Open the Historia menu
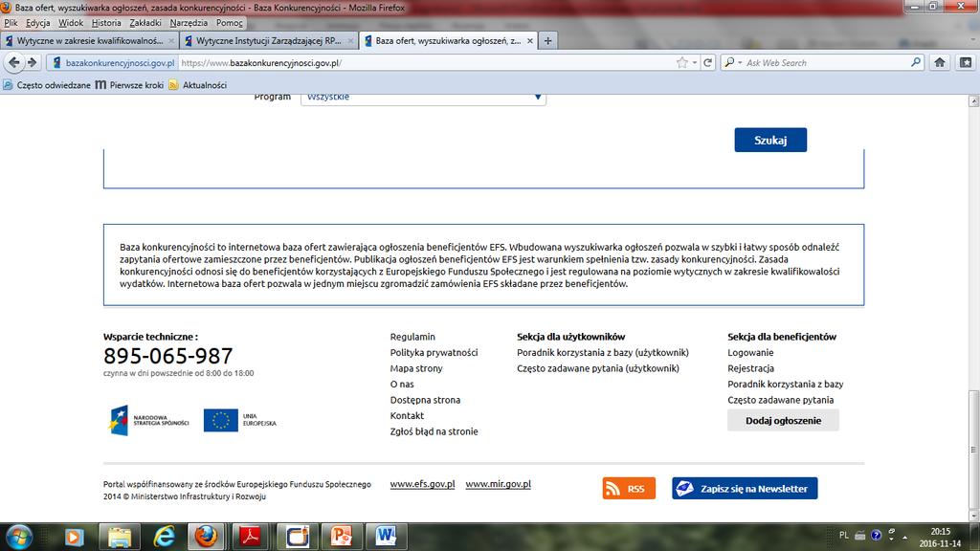 click(106, 23)
